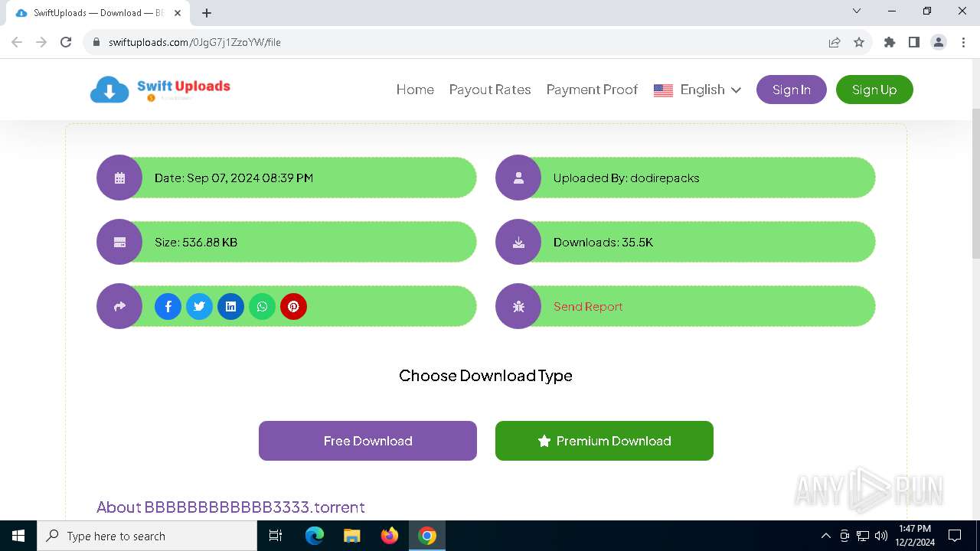The width and height of the screenshot is (980, 551).
Task: Open Microsoft Edge from taskbar
Action: pyautogui.click(x=315, y=536)
